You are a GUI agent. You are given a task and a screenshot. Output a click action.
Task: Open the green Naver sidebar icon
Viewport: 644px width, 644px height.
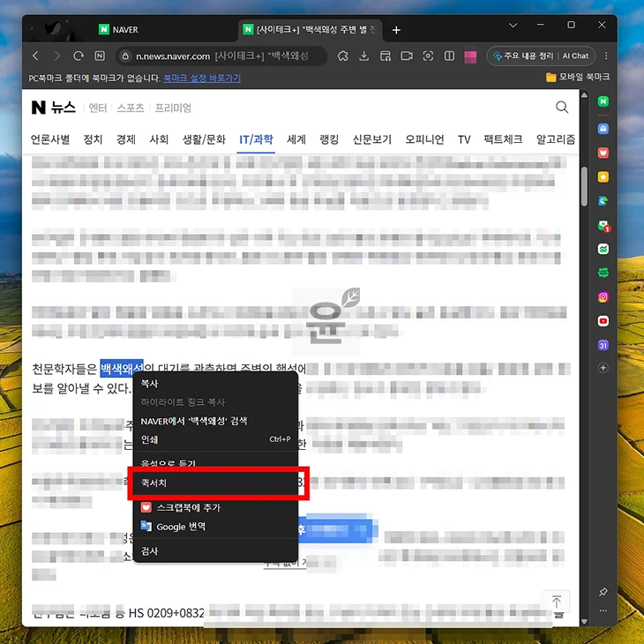pos(603,101)
